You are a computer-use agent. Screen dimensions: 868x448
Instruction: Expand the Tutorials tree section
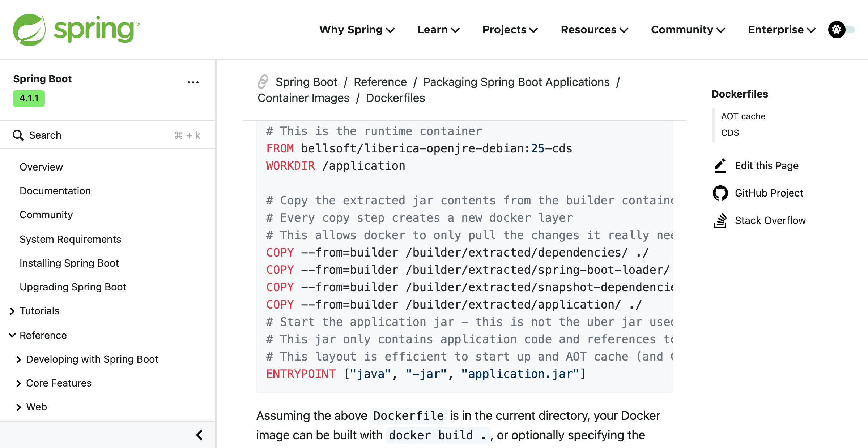pos(12,311)
